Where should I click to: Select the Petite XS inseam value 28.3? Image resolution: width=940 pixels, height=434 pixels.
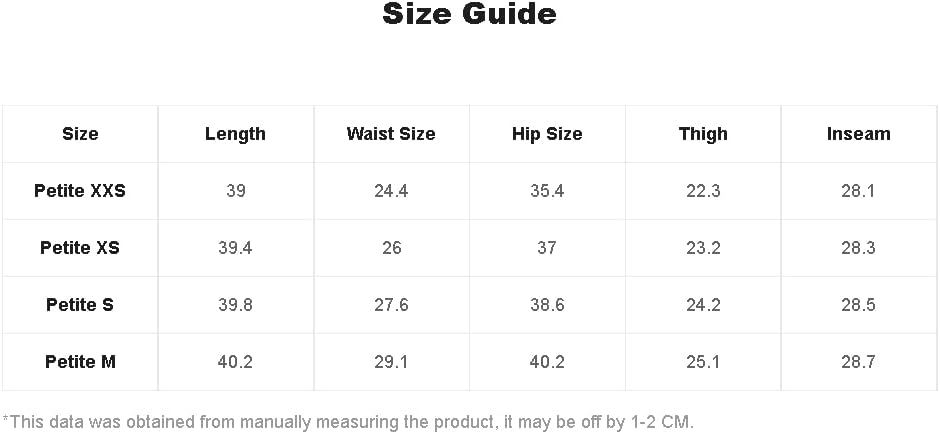point(858,248)
